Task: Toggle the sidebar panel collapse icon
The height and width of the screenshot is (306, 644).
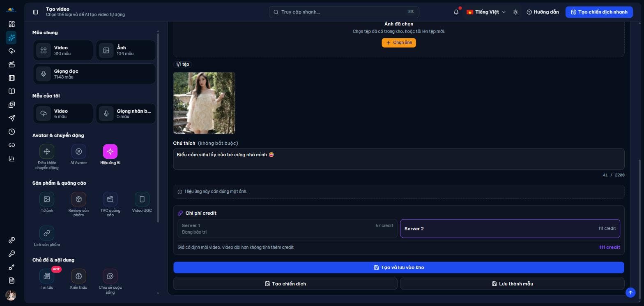Action: [x=35, y=12]
